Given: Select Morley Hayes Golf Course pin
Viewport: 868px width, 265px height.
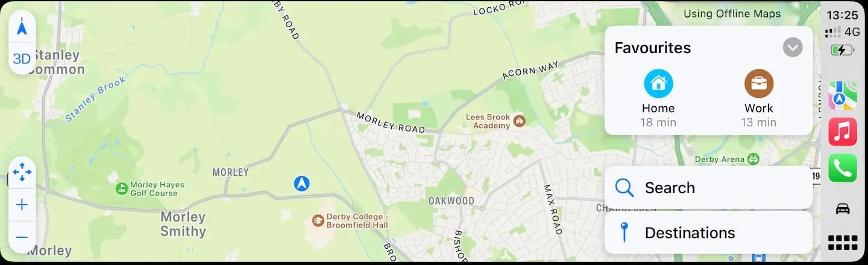Looking at the screenshot, I should [x=121, y=189].
